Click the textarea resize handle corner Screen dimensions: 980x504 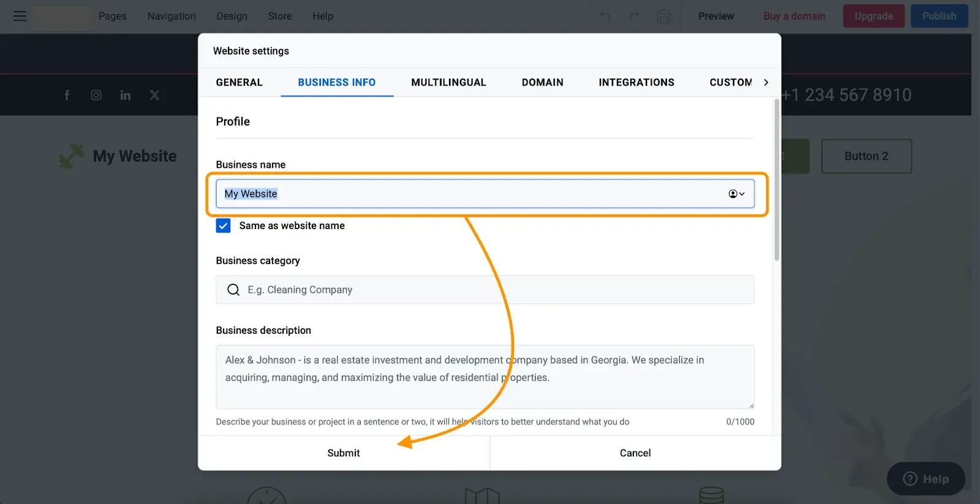click(751, 405)
